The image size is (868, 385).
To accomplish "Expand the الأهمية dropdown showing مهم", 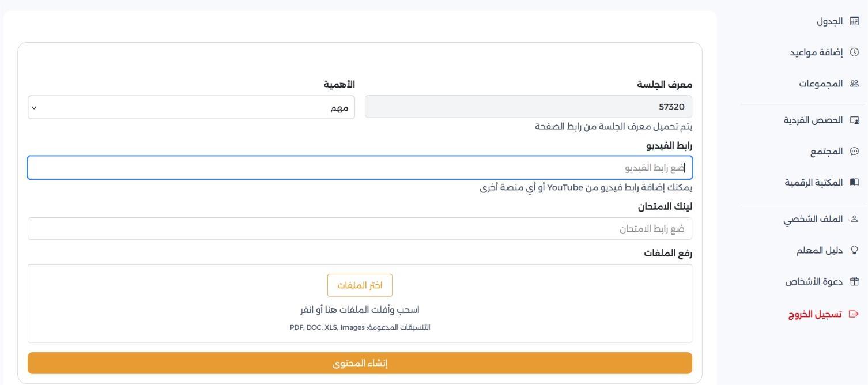I will [191, 108].
